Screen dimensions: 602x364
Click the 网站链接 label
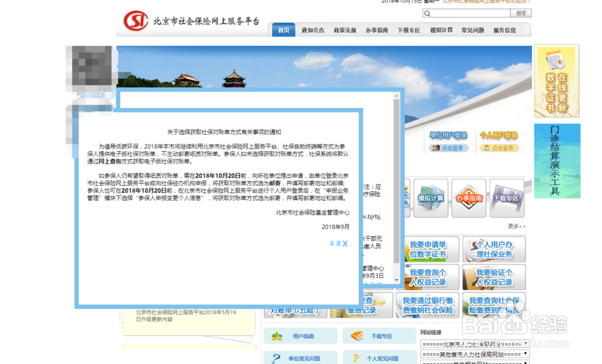tap(431, 332)
